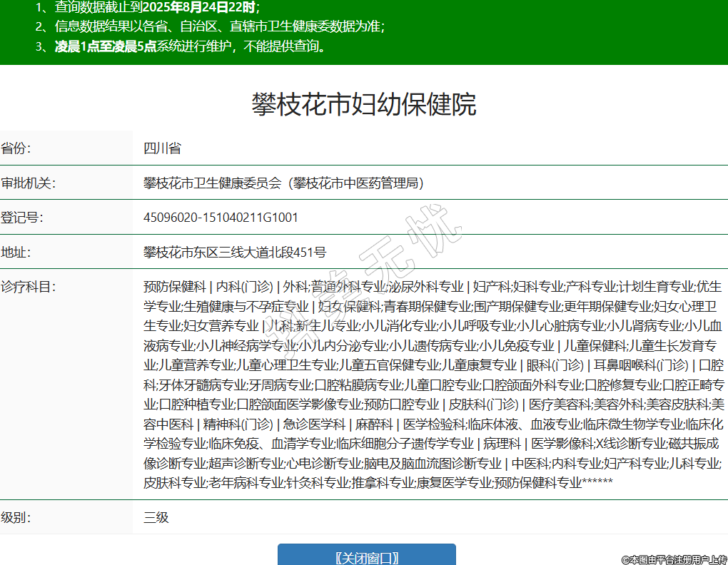This screenshot has width=728, height=565.
Task: Click the 省份 row label
Action: pos(16,148)
